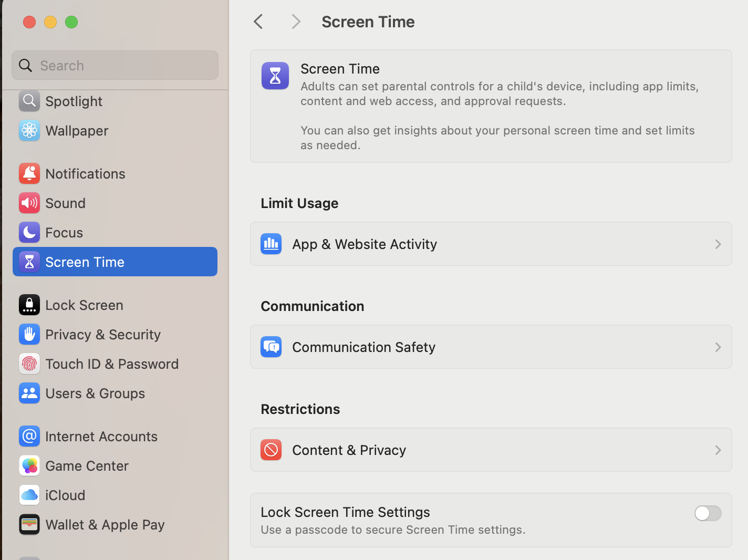Click the green zoom window button
The image size is (748, 560).
(x=71, y=22)
